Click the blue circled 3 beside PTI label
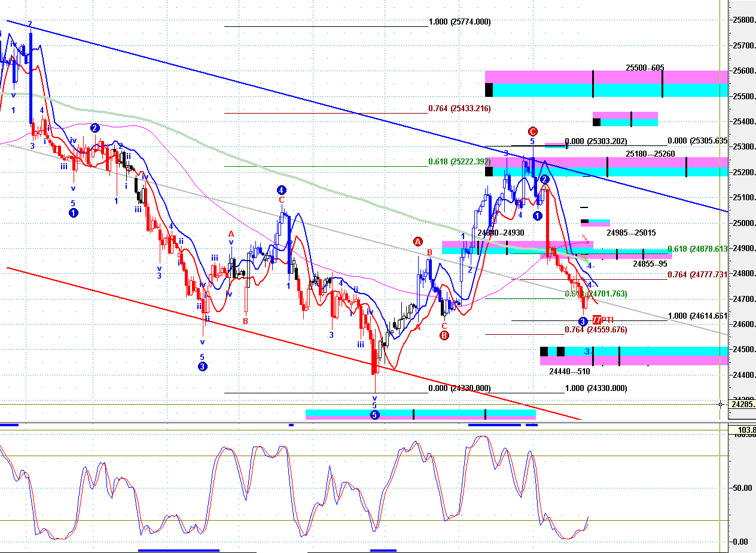The image size is (756, 553). click(583, 321)
